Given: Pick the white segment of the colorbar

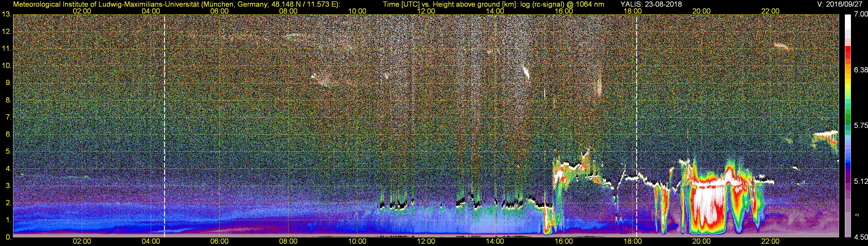Looking at the screenshot, I should point(848,22).
